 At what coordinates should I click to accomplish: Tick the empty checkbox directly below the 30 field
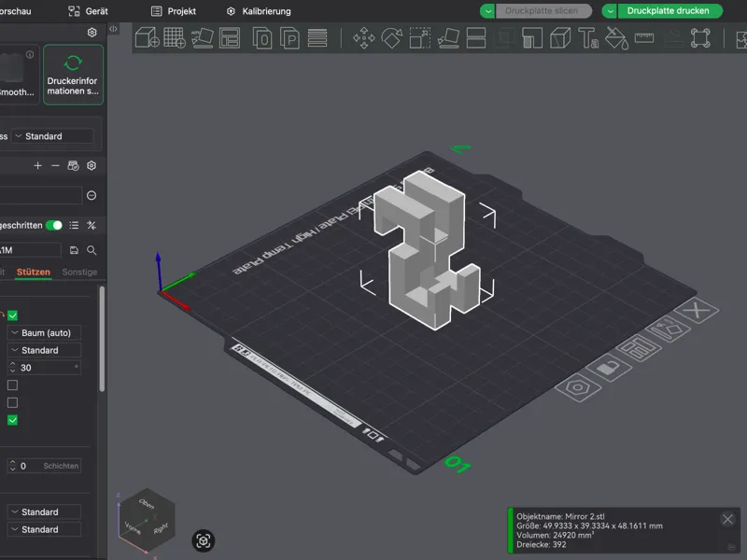coord(13,385)
